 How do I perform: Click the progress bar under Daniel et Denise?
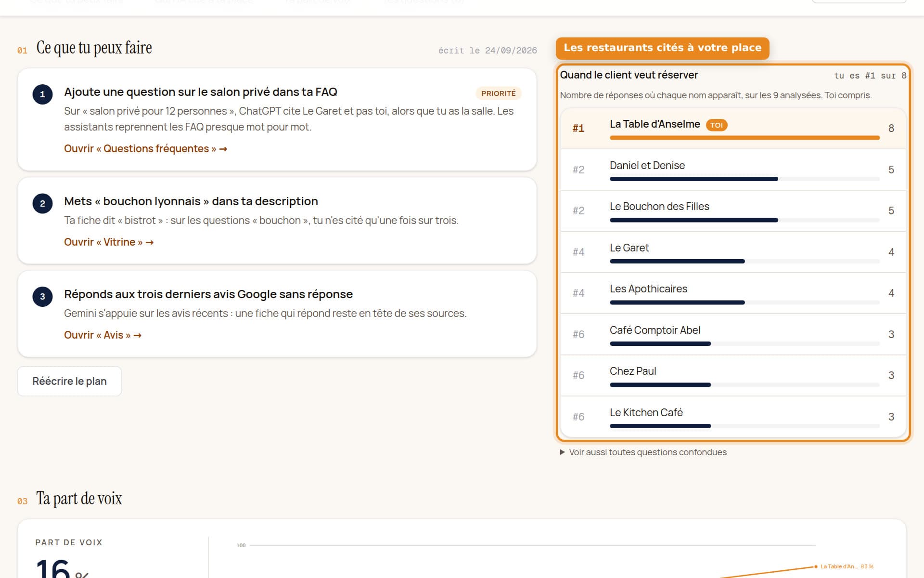click(744, 179)
